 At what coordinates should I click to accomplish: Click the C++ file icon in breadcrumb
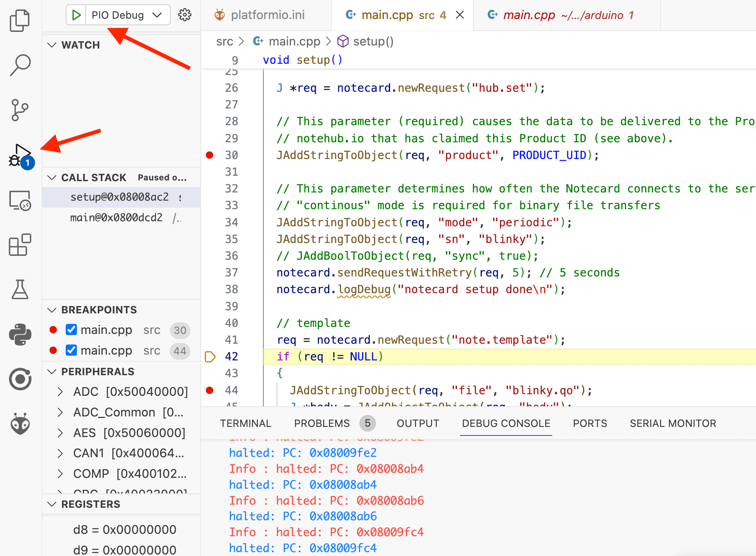[x=258, y=41]
